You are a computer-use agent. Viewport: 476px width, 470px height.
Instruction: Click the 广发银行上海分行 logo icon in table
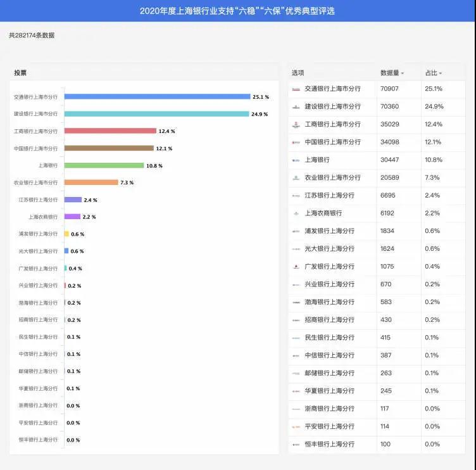[296, 267]
